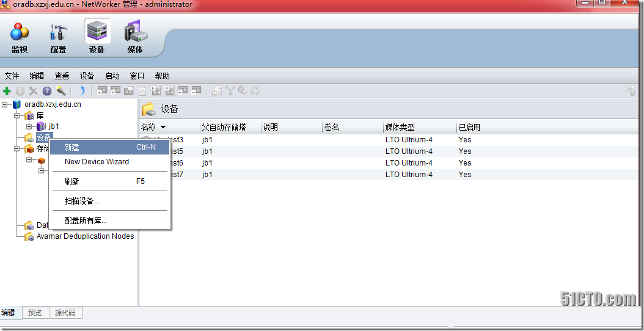
Task: Sort by the 名称 column arrow
Action: coord(163,127)
